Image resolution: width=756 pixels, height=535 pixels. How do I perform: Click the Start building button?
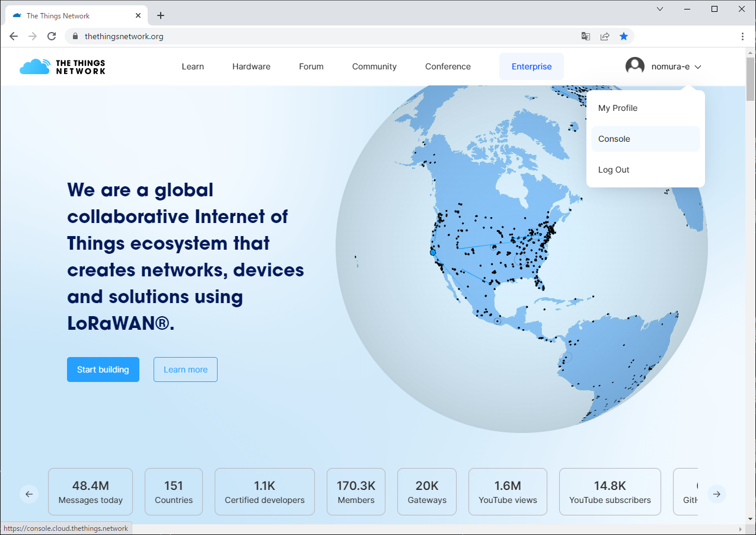tap(103, 370)
